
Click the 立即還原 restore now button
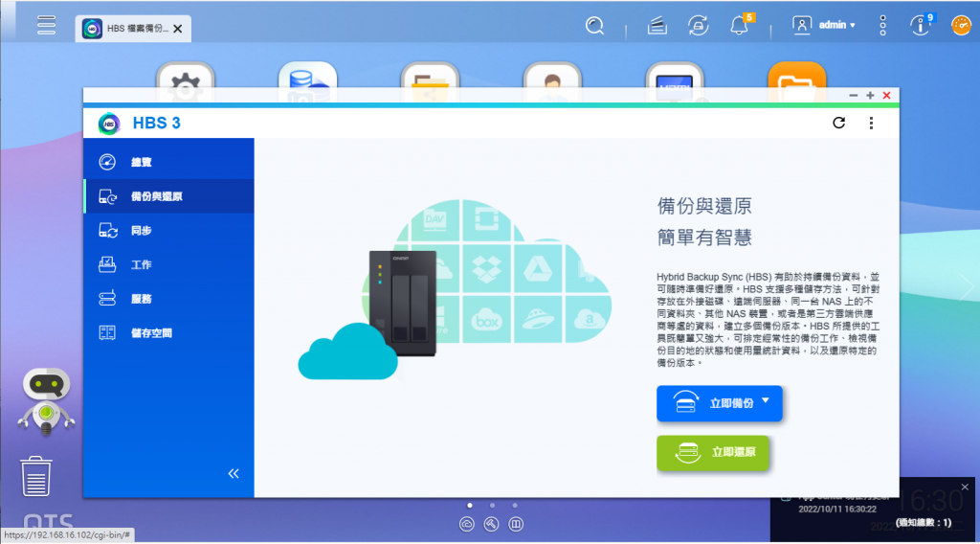[x=712, y=453]
